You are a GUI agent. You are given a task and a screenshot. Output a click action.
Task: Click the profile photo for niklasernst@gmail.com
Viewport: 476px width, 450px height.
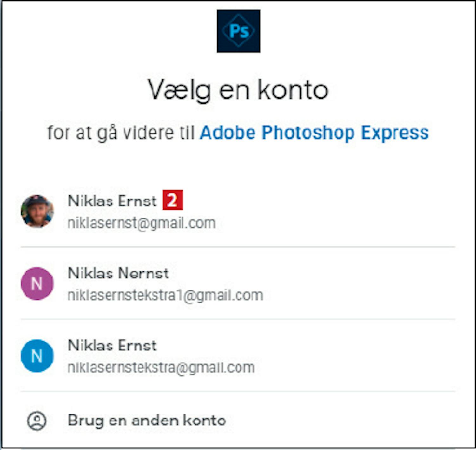tap(37, 211)
